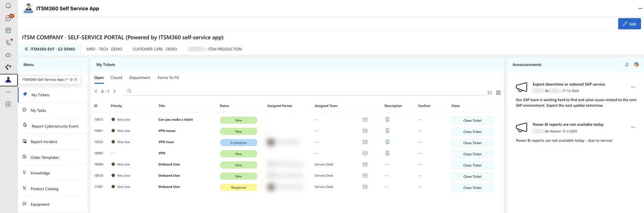The image size is (644, 213).
Task: Send mail for ticket 18983
Action: [365, 153]
